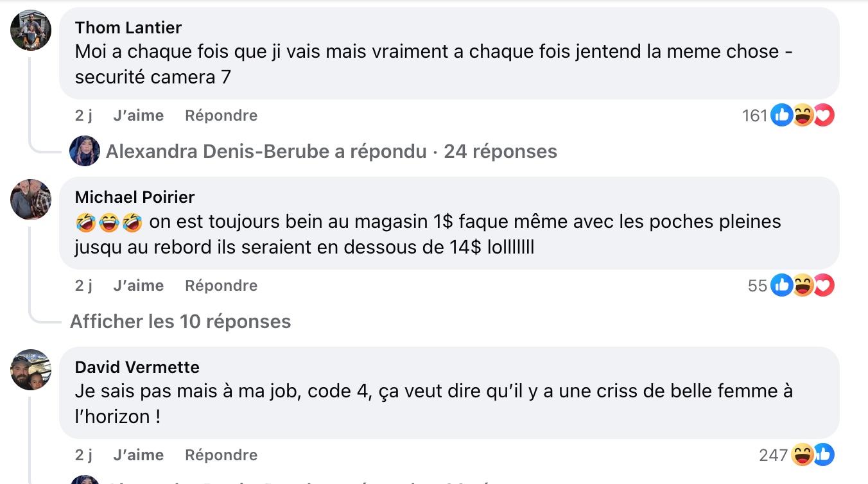Open Thom Lantier's profile name link

(128, 28)
